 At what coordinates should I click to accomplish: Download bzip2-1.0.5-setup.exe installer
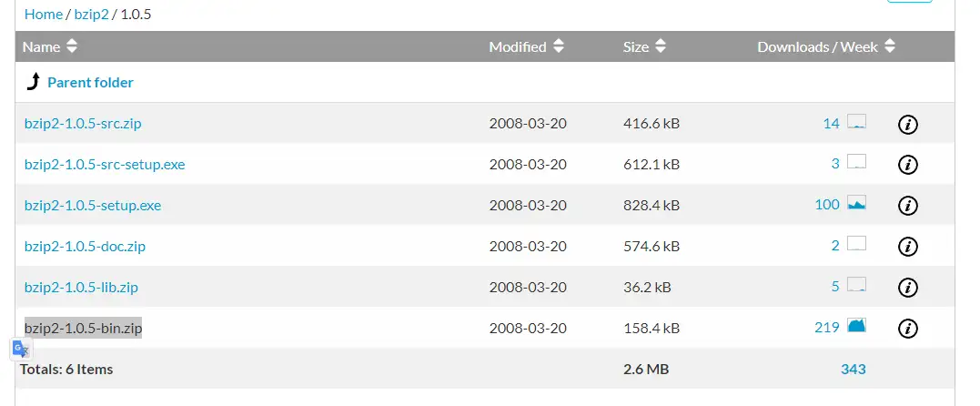coord(93,206)
